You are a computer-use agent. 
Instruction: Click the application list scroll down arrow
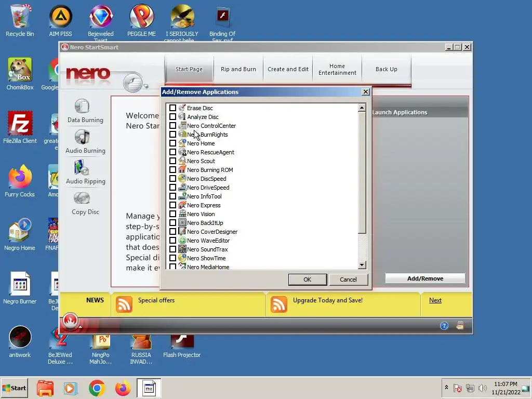click(x=362, y=265)
